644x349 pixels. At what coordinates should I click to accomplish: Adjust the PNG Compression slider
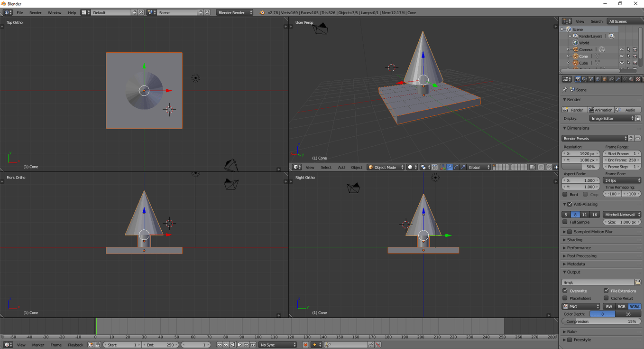click(x=601, y=321)
